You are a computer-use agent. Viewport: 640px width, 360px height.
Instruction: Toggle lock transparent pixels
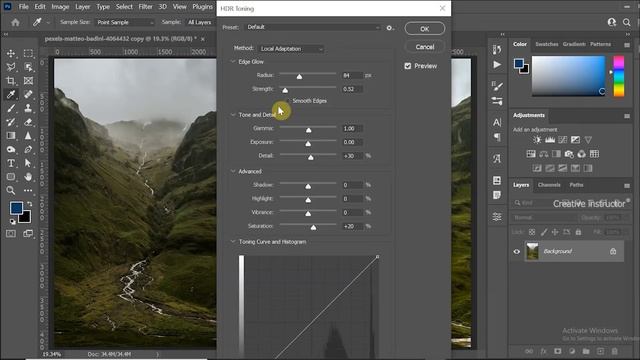pyautogui.click(x=532, y=232)
